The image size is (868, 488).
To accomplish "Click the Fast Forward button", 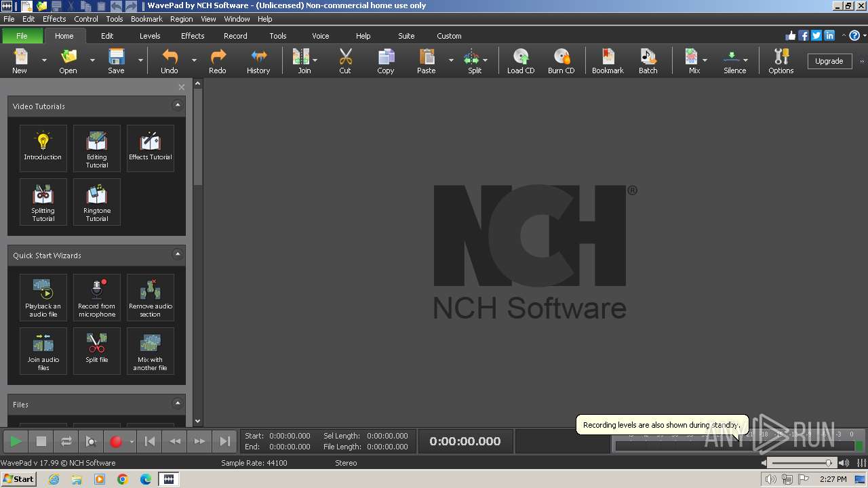I will click(199, 441).
